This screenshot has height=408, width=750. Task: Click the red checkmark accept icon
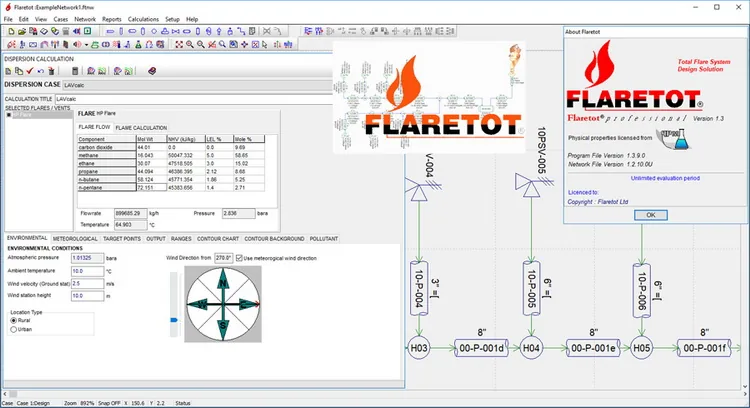(x=30, y=71)
